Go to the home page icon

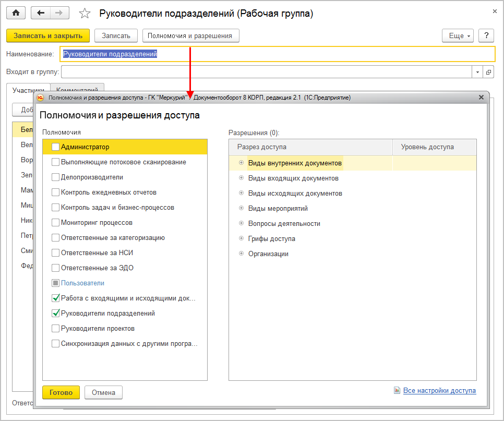tap(16, 13)
